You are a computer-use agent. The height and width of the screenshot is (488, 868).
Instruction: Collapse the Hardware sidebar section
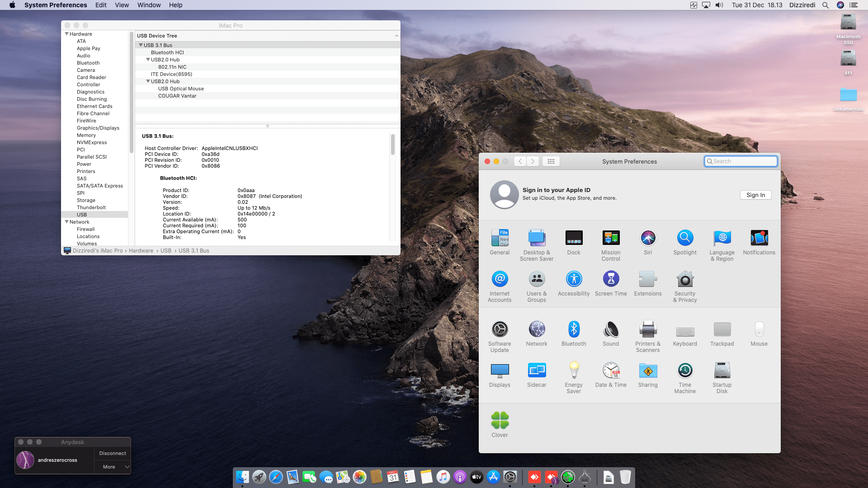[66, 34]
